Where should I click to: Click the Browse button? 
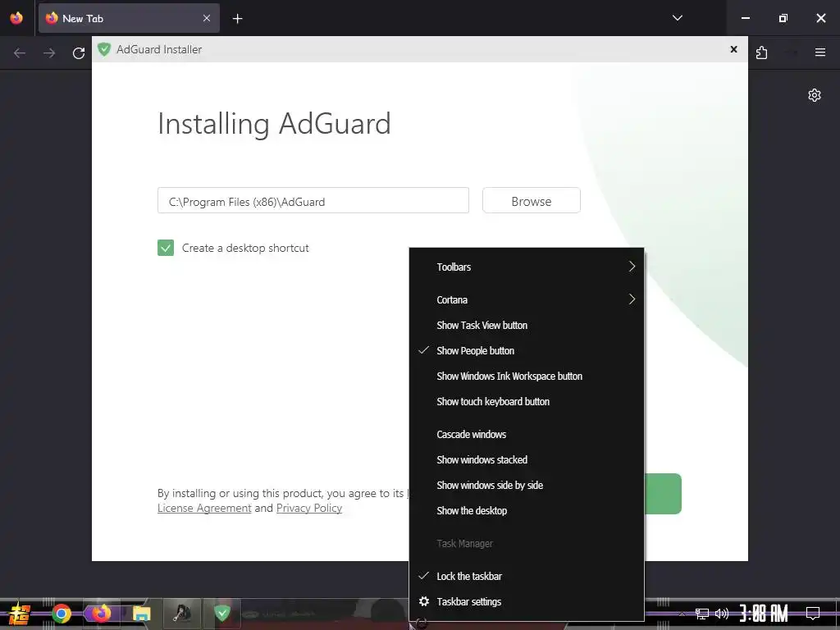(531, 200)
